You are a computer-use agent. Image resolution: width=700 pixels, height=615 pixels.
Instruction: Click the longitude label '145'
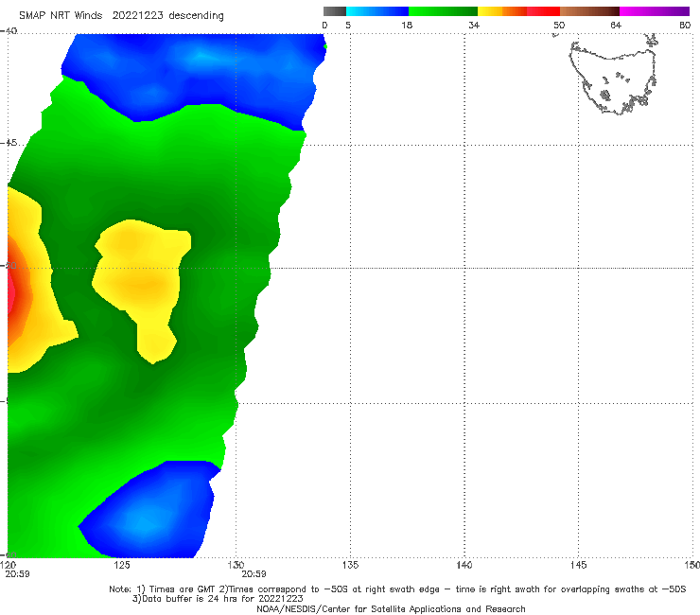tap(579, 565)
